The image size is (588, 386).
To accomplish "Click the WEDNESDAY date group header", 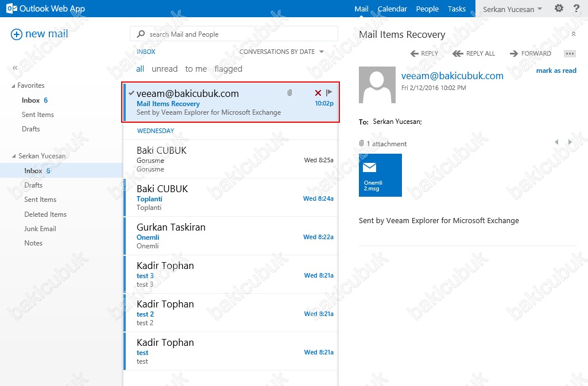I will point(156,131).
